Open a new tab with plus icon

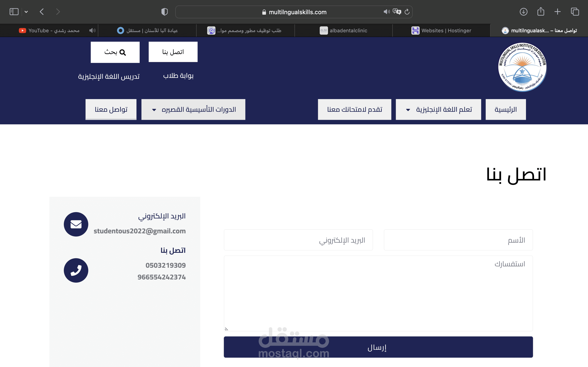(558, 12)
